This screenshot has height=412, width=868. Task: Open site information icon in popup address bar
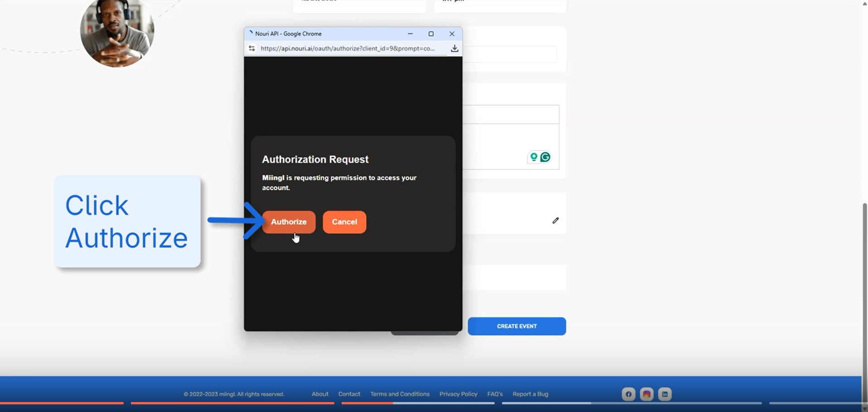coord(252,48)
